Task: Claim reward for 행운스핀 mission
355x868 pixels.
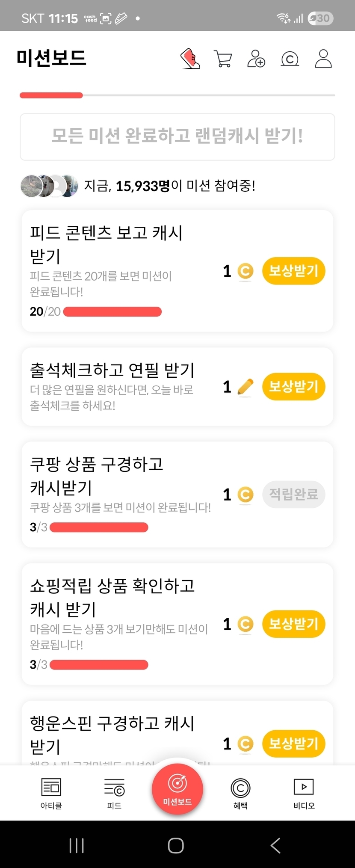Action: [293, 744]
